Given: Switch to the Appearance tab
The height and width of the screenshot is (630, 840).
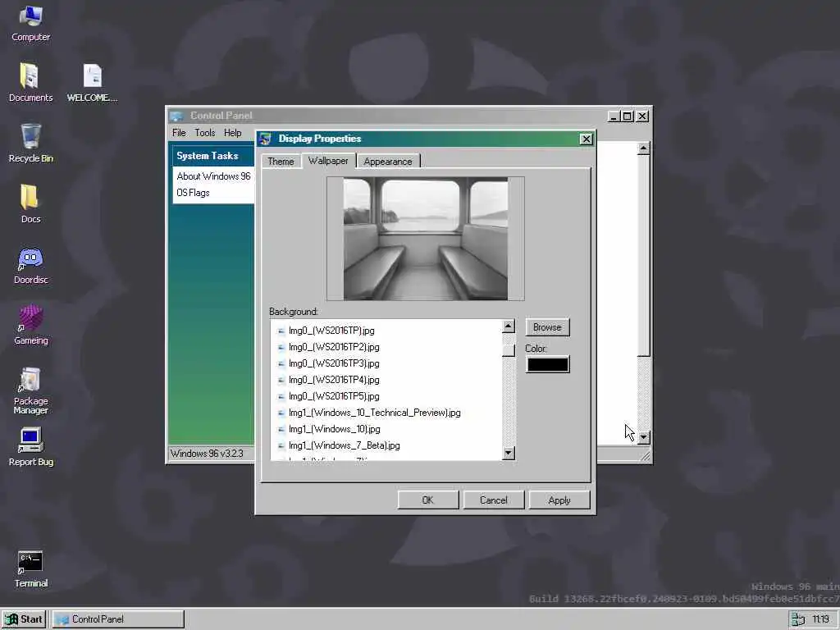Looking at the screenshot, I should point(388,162).
